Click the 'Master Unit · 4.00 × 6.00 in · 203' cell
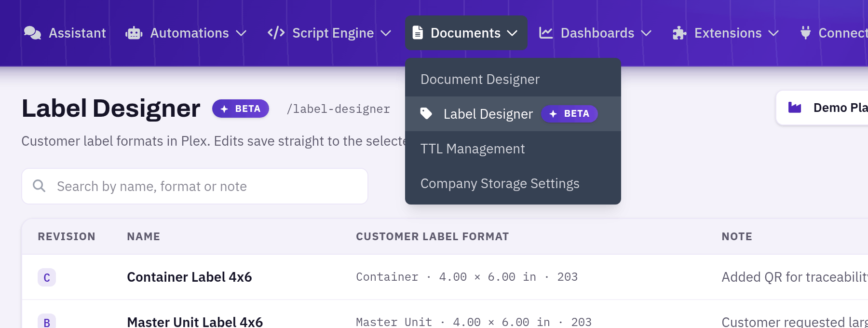 474,322
